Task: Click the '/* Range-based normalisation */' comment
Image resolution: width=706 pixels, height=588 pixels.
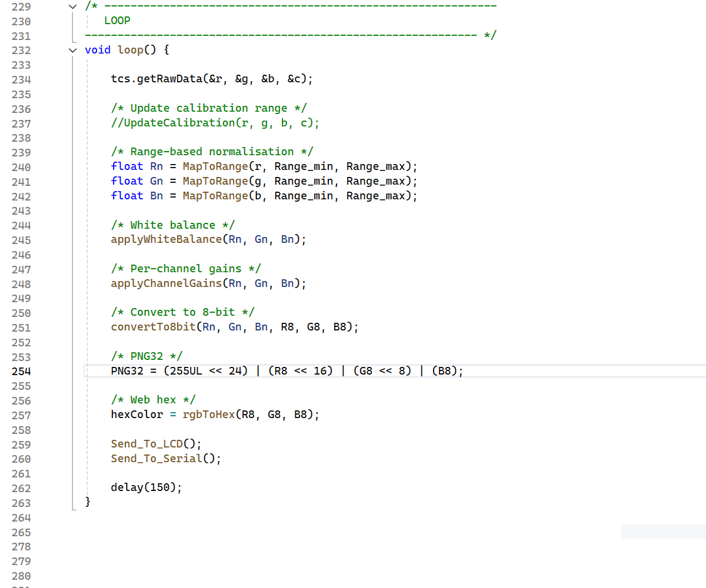Action: click(212, 152)
